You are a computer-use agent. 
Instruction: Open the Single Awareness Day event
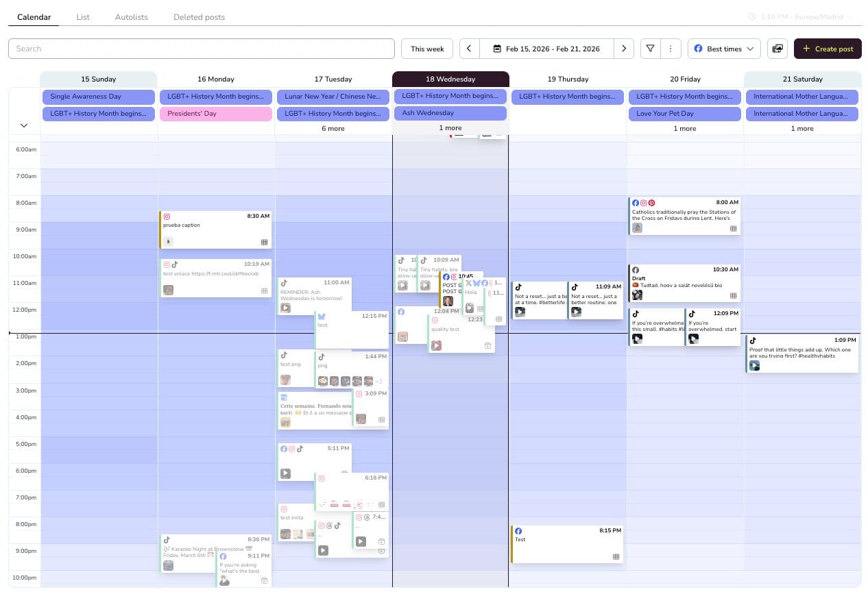[99, 97]
